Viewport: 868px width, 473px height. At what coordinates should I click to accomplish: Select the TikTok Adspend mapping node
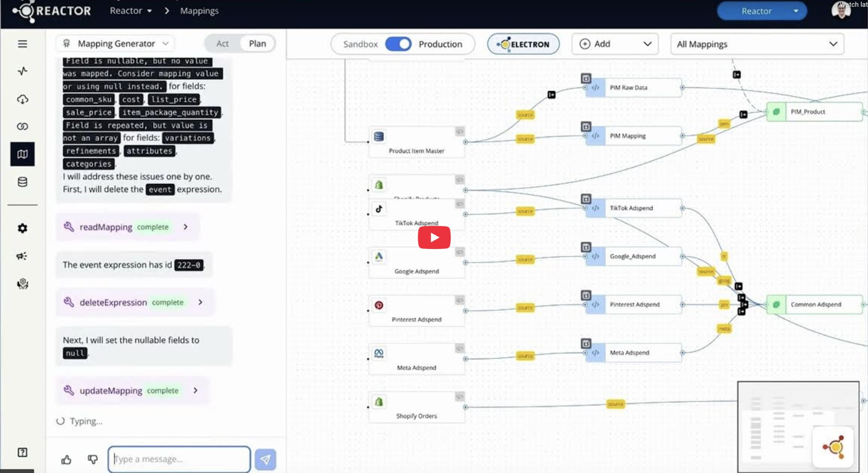tap(633, 208)
